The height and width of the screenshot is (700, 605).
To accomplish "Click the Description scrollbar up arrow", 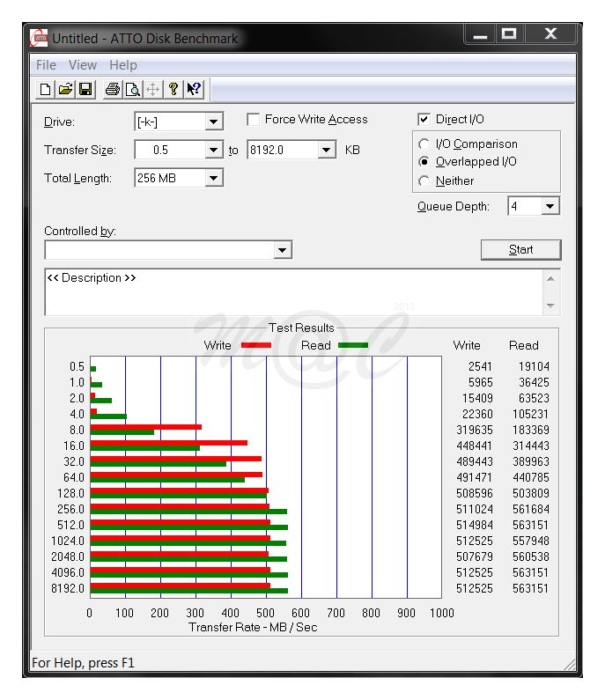I will (551, 279).
